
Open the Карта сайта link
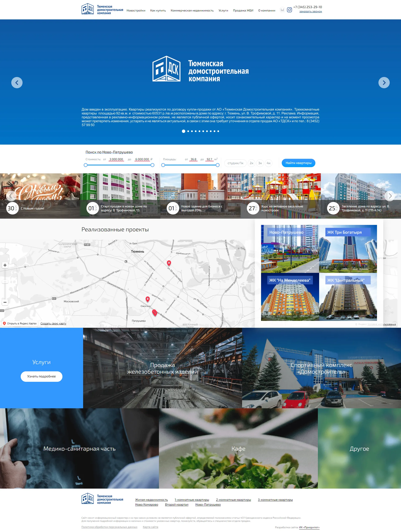pyautogui.click(x=150, y=527)
